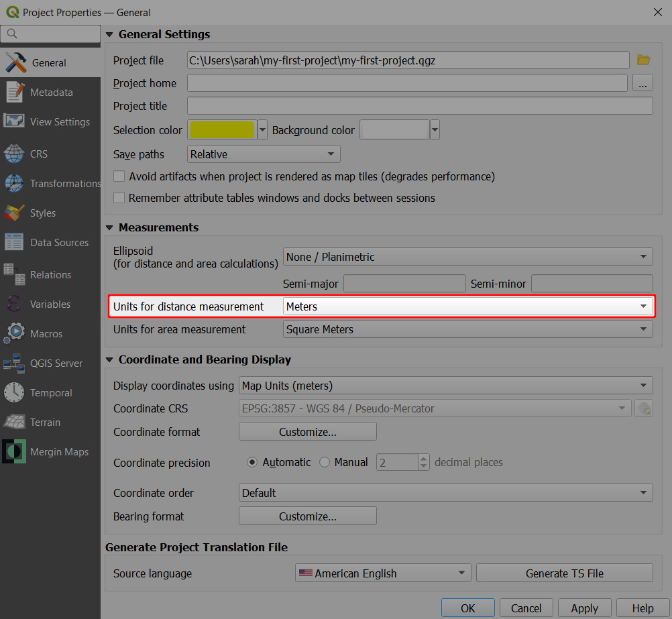Image resolution: width=672 pixels, height=619 pixels.
Task: Click the Styles paintbrush icon
Action: coord(13,213)
